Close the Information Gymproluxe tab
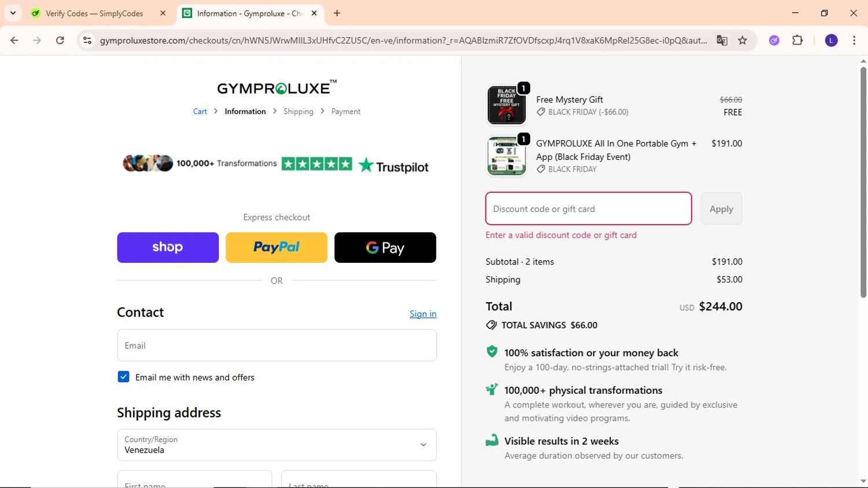868x488 pixels. click(314, 13)
